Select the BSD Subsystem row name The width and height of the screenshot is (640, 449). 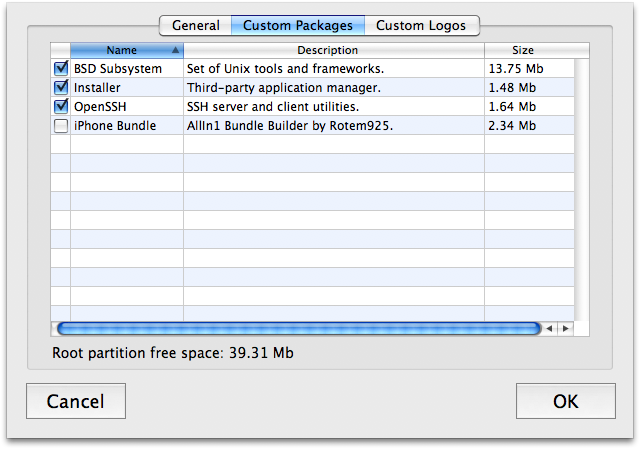pos(117,69)
